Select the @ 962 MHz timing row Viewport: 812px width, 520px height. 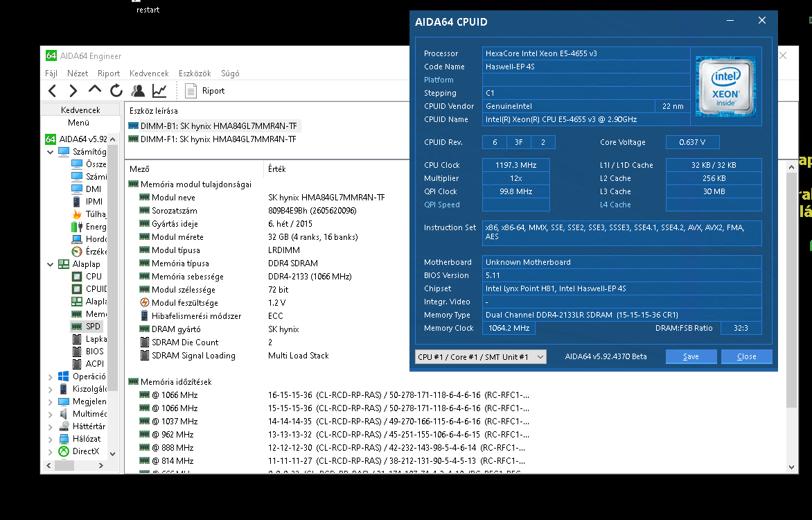(x=334, y=435)
